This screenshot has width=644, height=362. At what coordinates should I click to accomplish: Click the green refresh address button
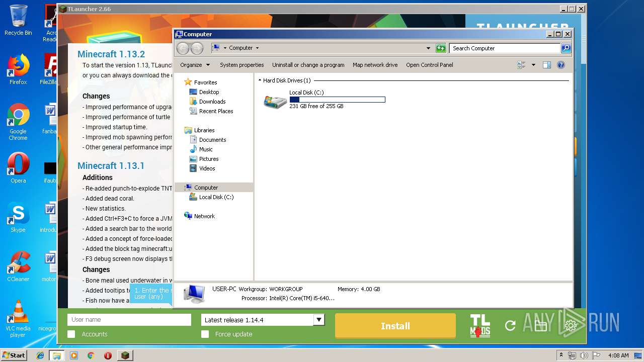pos(441,48)
